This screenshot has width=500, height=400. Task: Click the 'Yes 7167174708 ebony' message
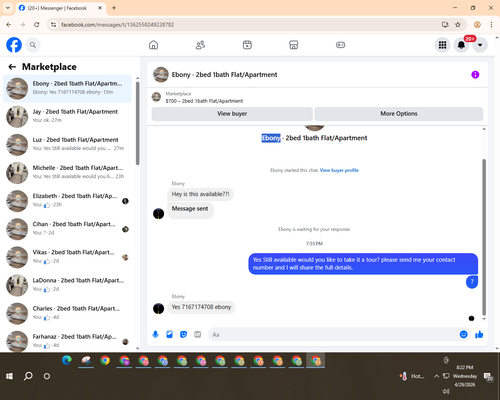coord(201,307)
